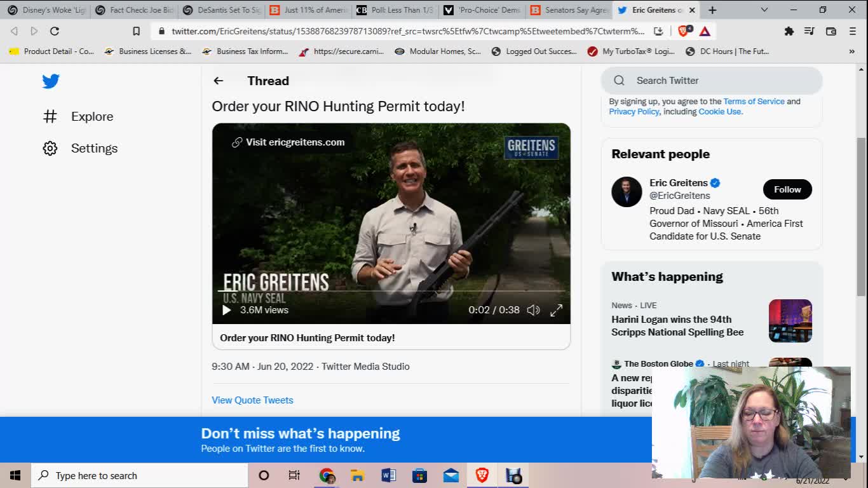Go back in browser history
This screenshot has width=868, height=488.
[14, 31]
